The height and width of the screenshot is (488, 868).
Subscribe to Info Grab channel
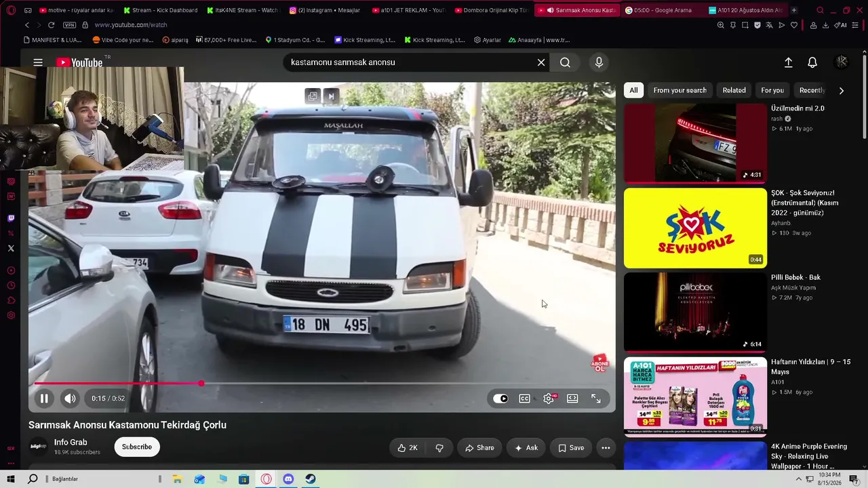point(137,447)
